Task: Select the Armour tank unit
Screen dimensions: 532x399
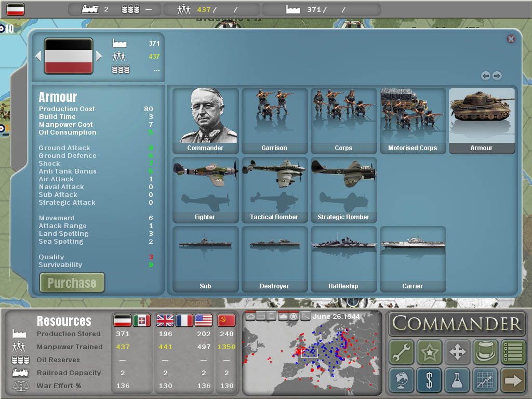Action: click(x=482, y=121)
